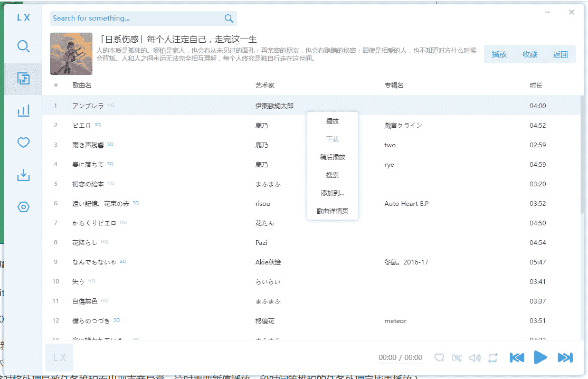Viewport: 588px width, 379px height.
Task: Select song 花降らし
Action: (x=85, y=242)
